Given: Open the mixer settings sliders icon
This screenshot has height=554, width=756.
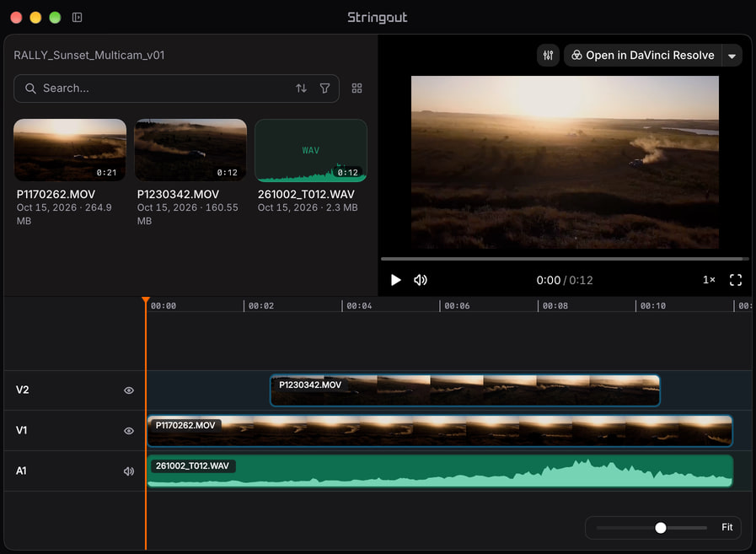Looking at the screenshot, I should click(548, 56).
